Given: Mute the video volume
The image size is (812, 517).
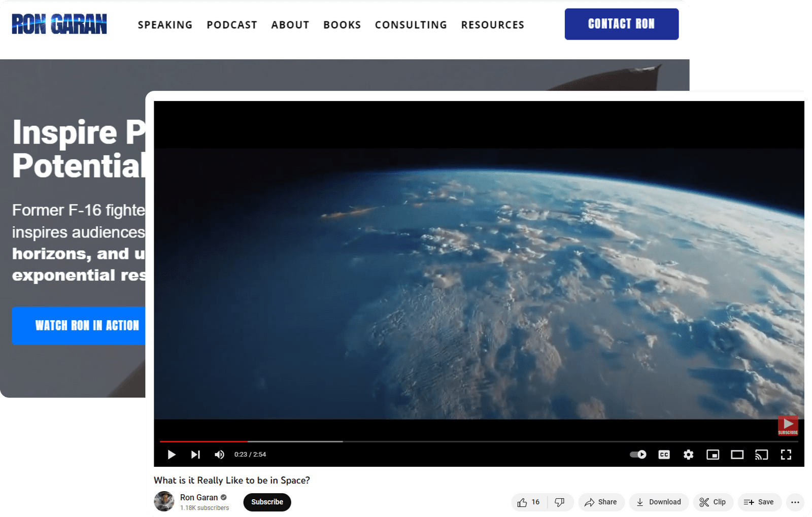Looking at the screenshot, I should click(219, 455).
